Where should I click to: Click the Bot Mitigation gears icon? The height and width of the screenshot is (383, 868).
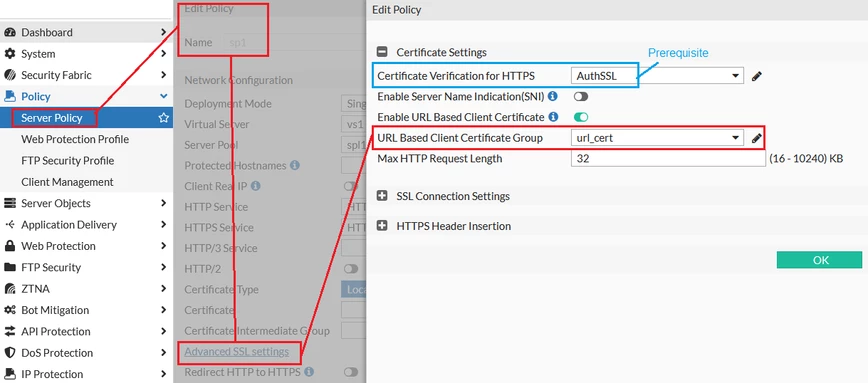coord(10,310)
